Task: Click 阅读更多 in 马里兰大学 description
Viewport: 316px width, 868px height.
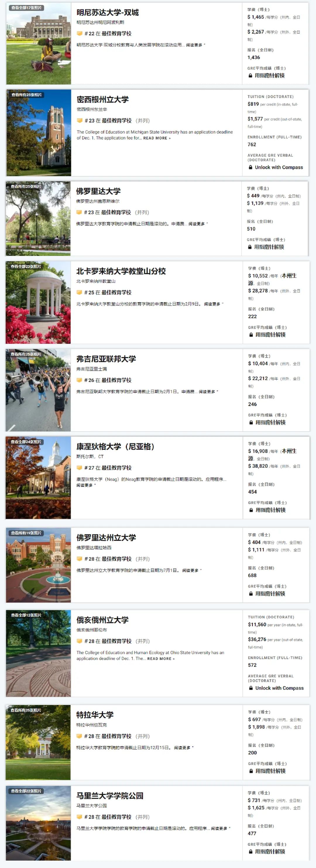Action: point(221,828)
